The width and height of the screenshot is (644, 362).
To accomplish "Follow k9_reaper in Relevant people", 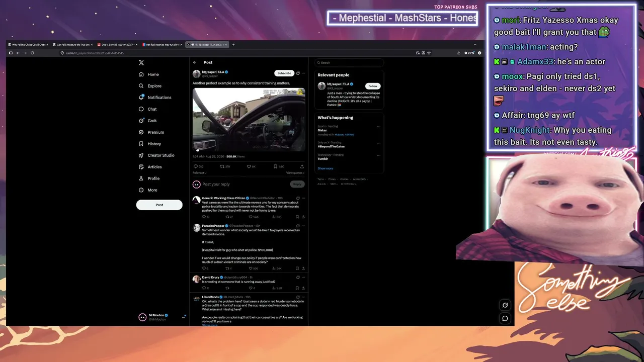I will (372, 86).
